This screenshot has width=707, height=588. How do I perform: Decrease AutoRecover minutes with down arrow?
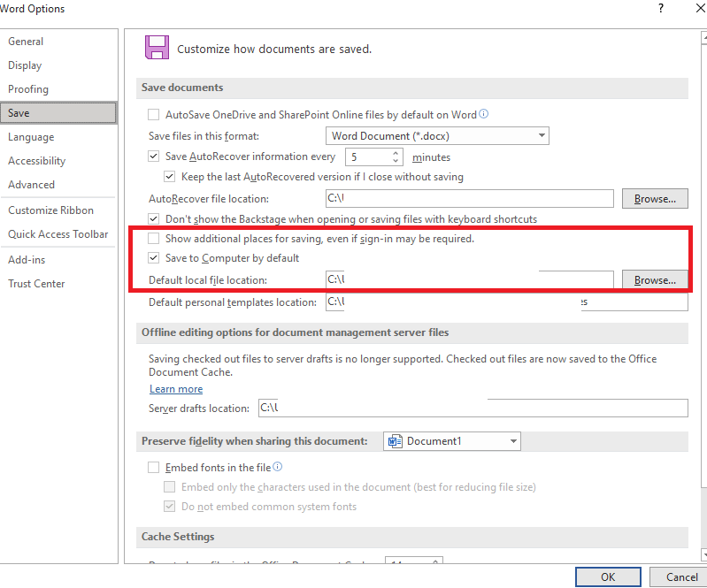click(396, 160)
